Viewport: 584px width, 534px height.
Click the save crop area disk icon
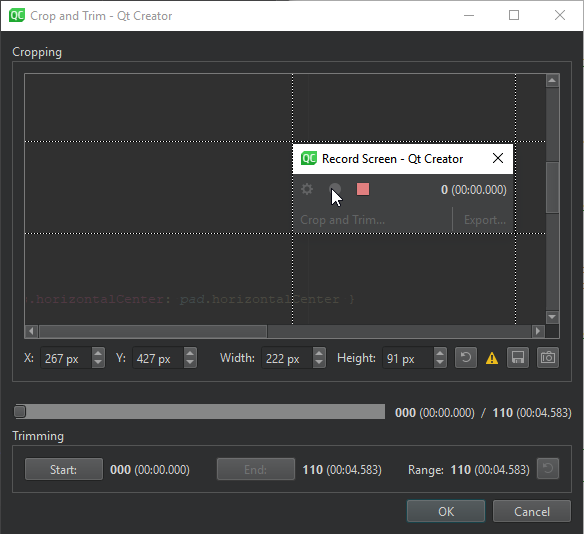(x=518, y=358)
